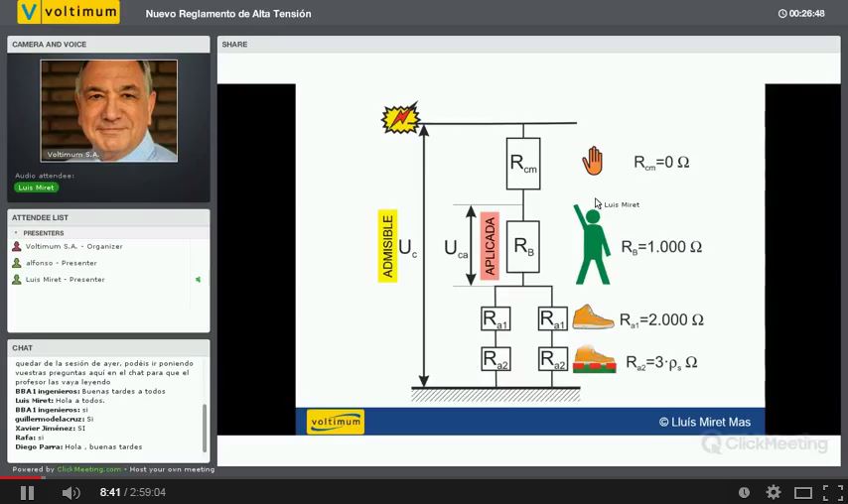Switch to theater mode view
The image size is (848, 504).
[x=802, y=492]
